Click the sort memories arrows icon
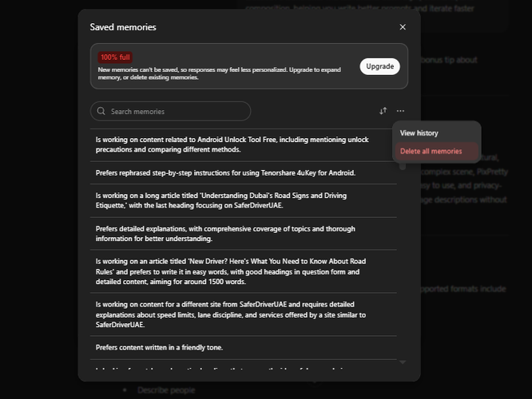The width and height of the screenshot is (532, 399). [x=383, y=111]
